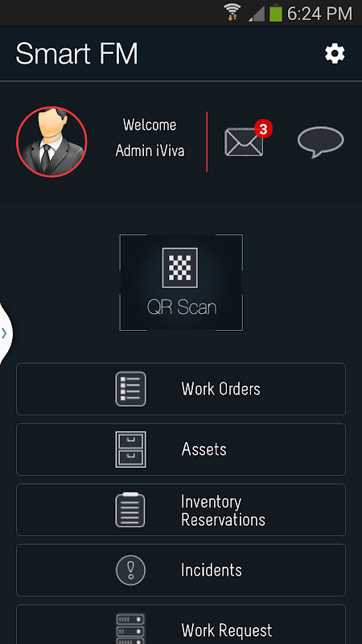
Task: Open the Incidents menu row
Action: (181, 570)
